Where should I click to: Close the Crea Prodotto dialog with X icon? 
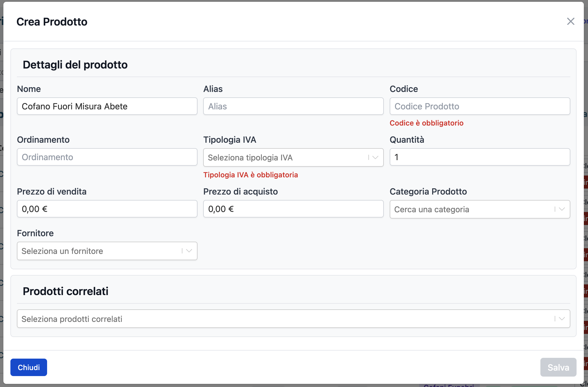(x=571, y=21)
